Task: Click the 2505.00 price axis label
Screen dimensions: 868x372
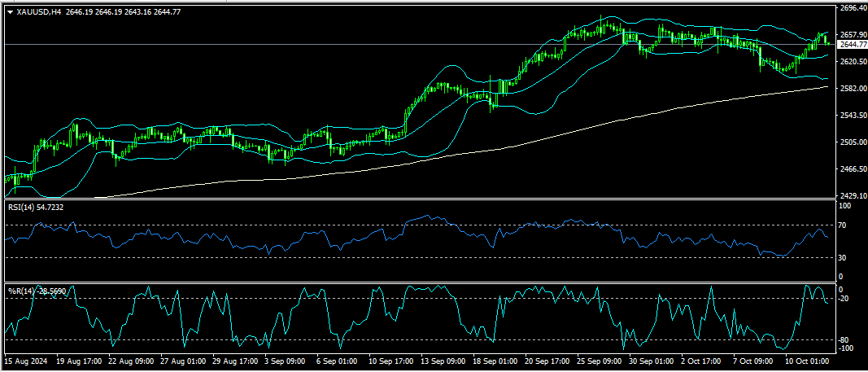Action: pos(850,142)
